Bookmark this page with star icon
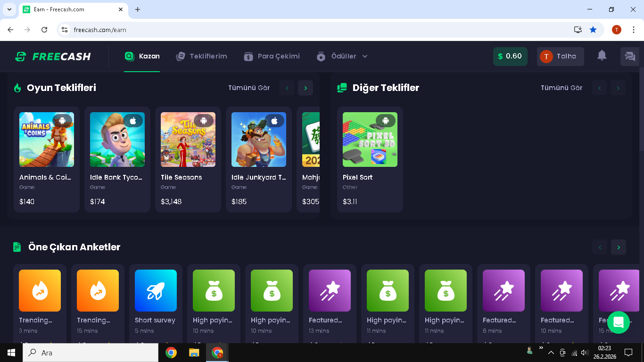644x362 pixels. 593,30
